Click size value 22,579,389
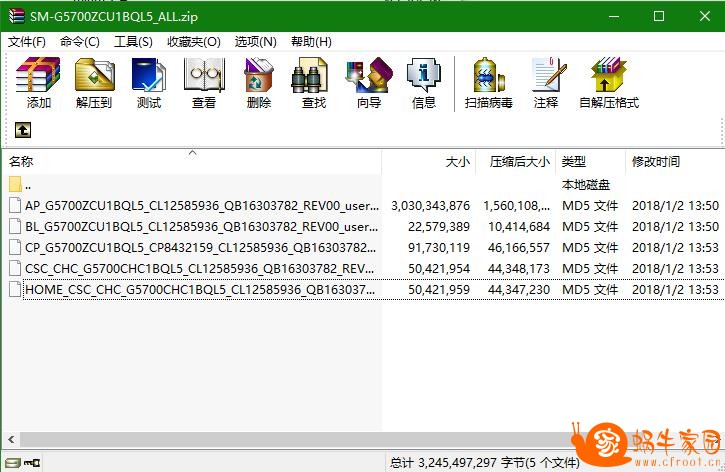The image size is (725, 472). [439, 227]
